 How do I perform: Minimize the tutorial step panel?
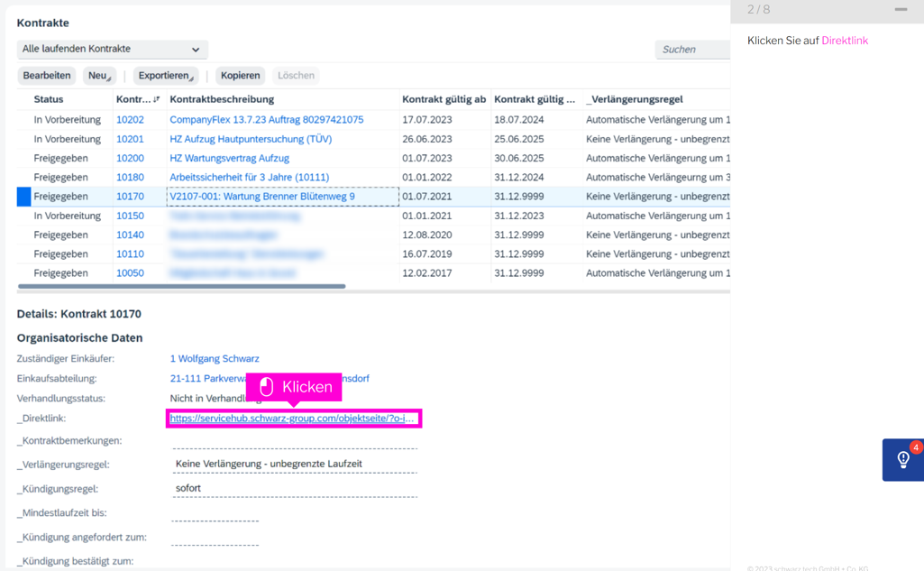click(901, 10)
